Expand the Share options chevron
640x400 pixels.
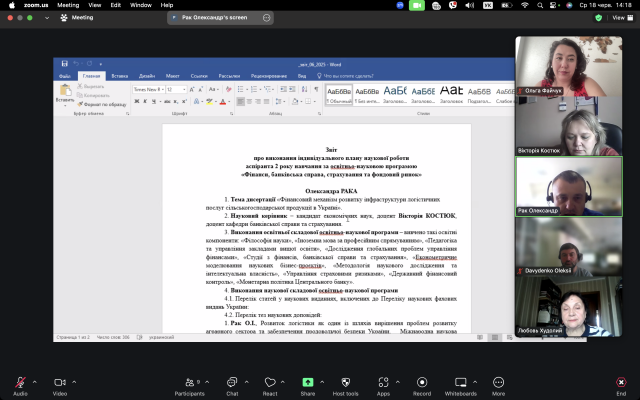[322, 382]
